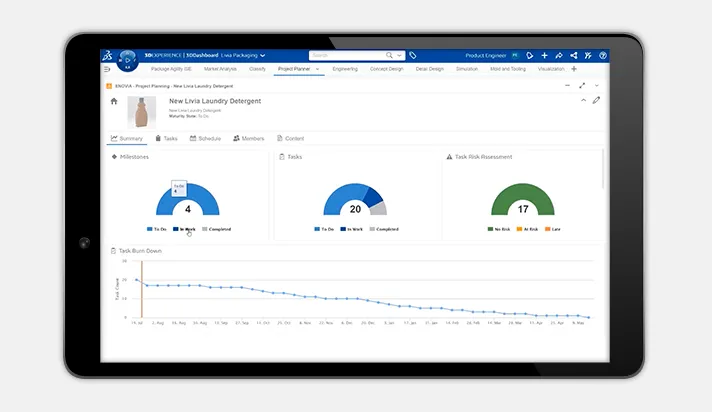Open the Mold and Tooling tab
Screen dimensions: 712x412
coord(508,69)
